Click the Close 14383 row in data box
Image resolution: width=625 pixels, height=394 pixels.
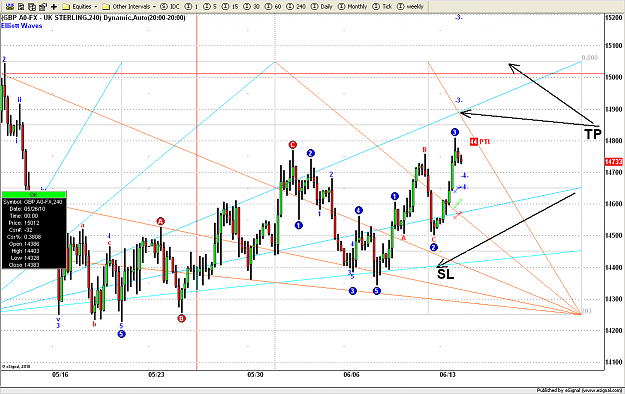pyautogui.click(x=24, y=265)
